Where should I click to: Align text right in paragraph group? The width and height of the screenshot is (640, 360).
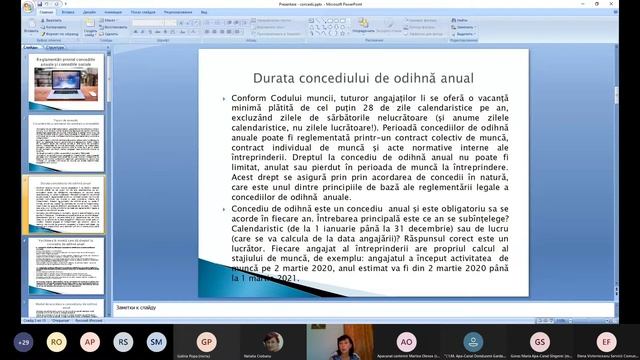222,32
